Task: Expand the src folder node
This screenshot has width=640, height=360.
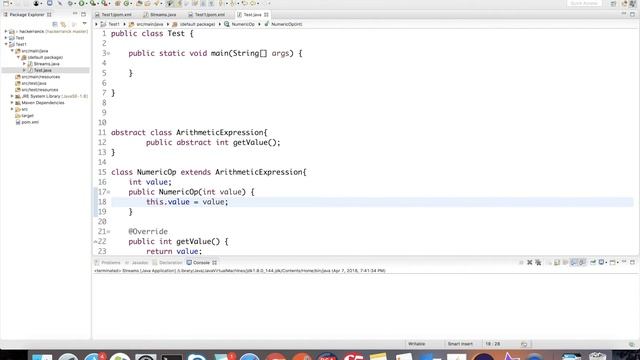Action: point(12,109)
